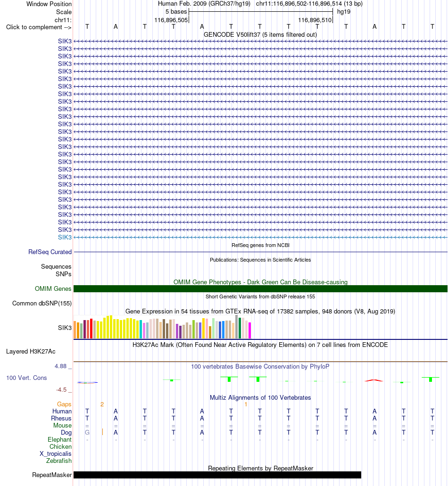
Task: Click the Gaps label in Multiz track
Action: click(x=64, y=404)
